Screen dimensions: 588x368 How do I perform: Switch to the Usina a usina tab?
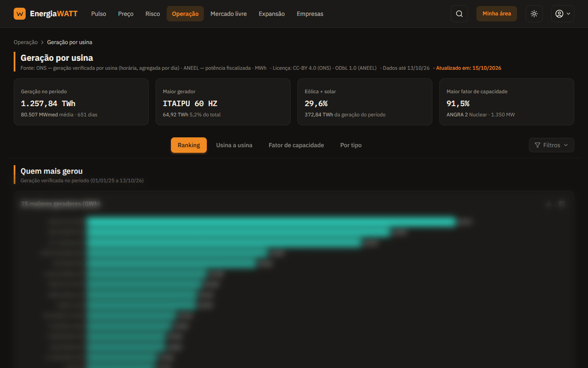[234, 145]
